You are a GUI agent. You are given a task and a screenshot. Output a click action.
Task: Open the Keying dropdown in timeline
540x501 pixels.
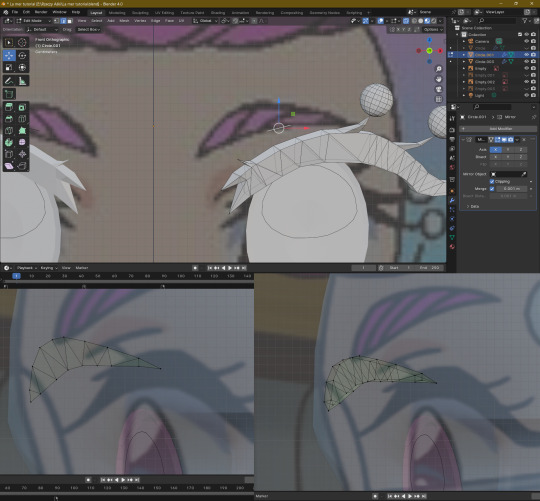click(x=49, y=268)
